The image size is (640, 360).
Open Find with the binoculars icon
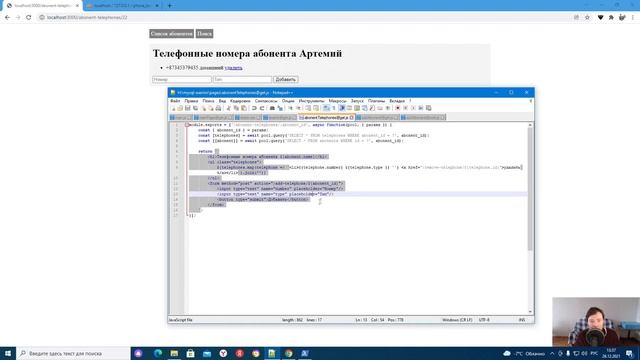[272, 108]
